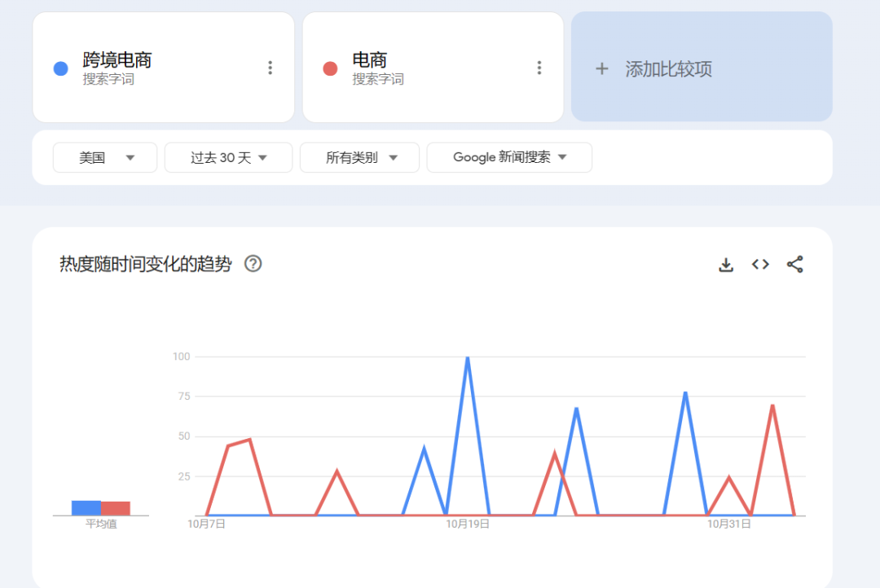Click the blue average value bar
This screenshot has width=880, height=588.
tap(85, 507)
